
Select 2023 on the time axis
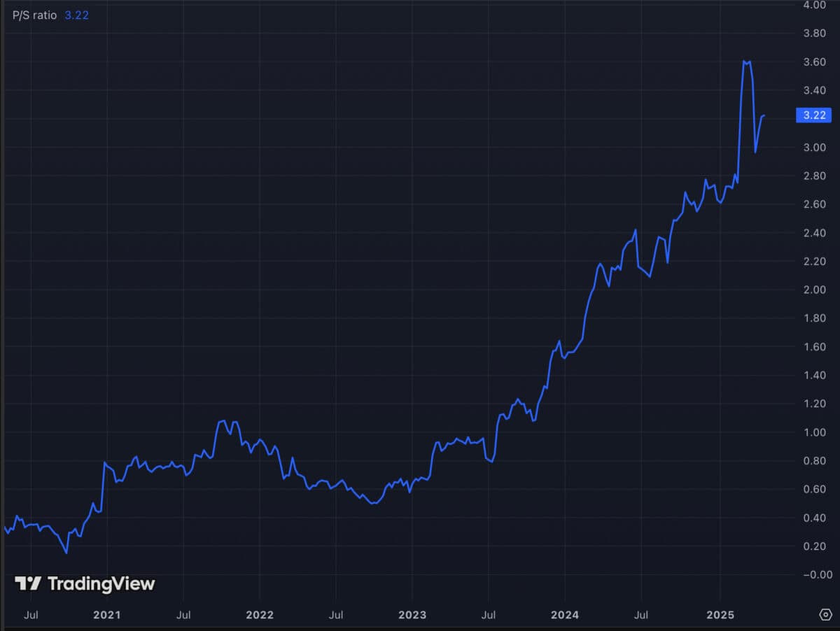tap(412, 615)
